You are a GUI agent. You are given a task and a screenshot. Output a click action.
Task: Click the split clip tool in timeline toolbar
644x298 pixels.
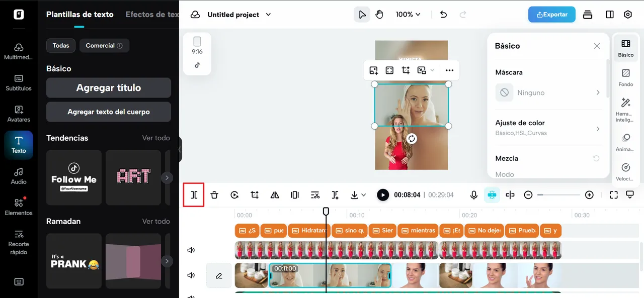tap(194, 195)
